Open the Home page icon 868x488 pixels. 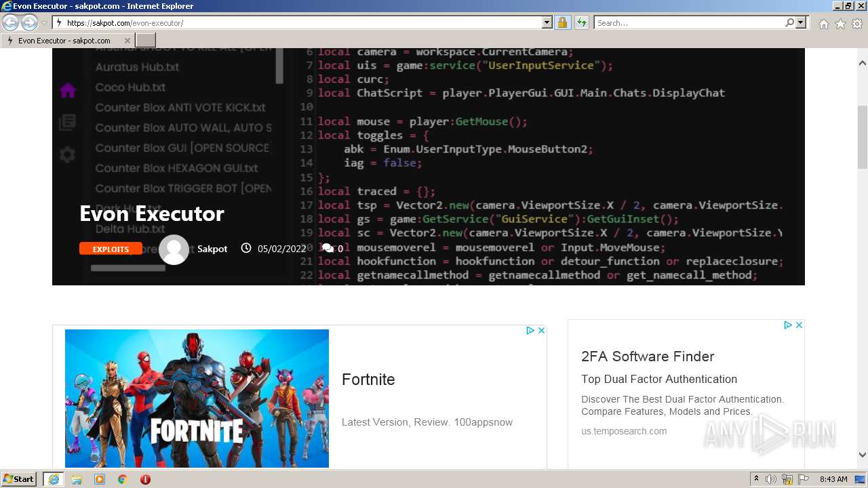coord(823,24)
